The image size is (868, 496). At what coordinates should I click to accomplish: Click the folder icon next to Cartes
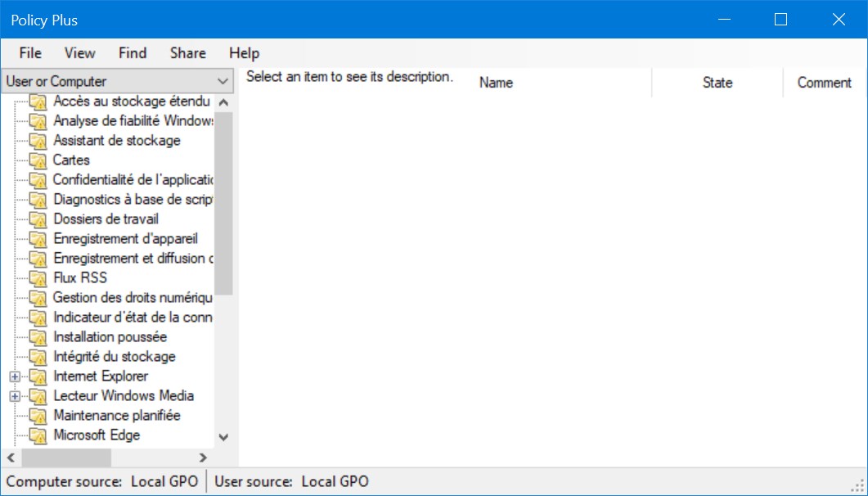(x=38, y=160)
